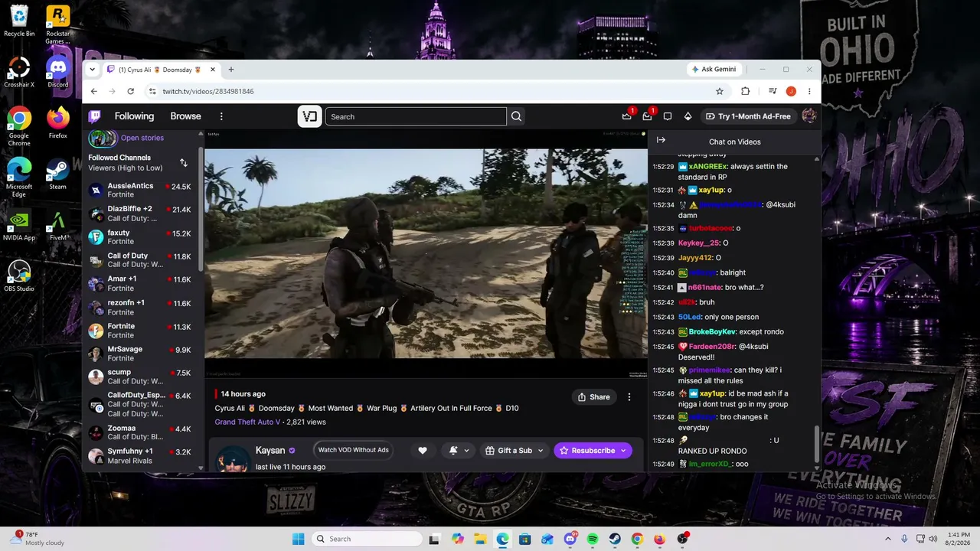Screen dimensions: 980x551
Task: Open FiveM desktop shortcut
Action: coord(58,226)
